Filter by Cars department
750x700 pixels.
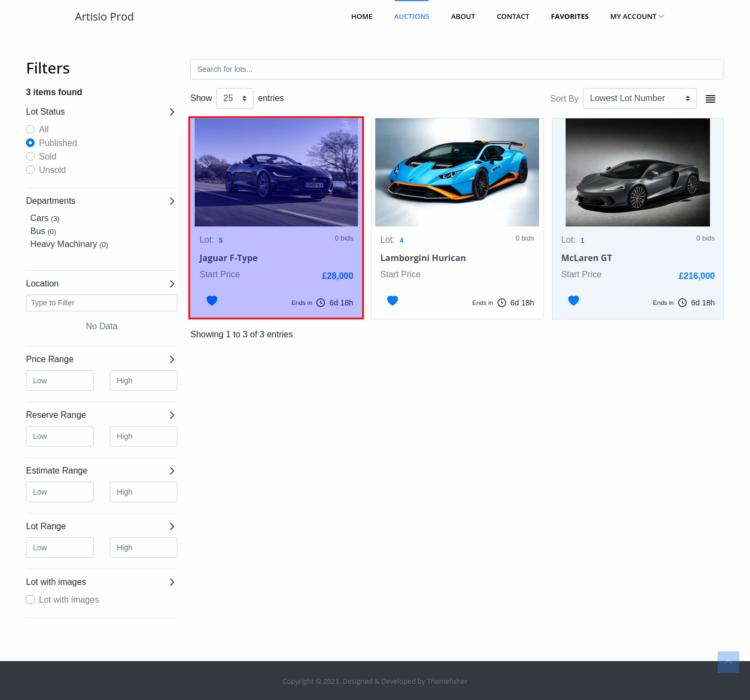(45, 218)
